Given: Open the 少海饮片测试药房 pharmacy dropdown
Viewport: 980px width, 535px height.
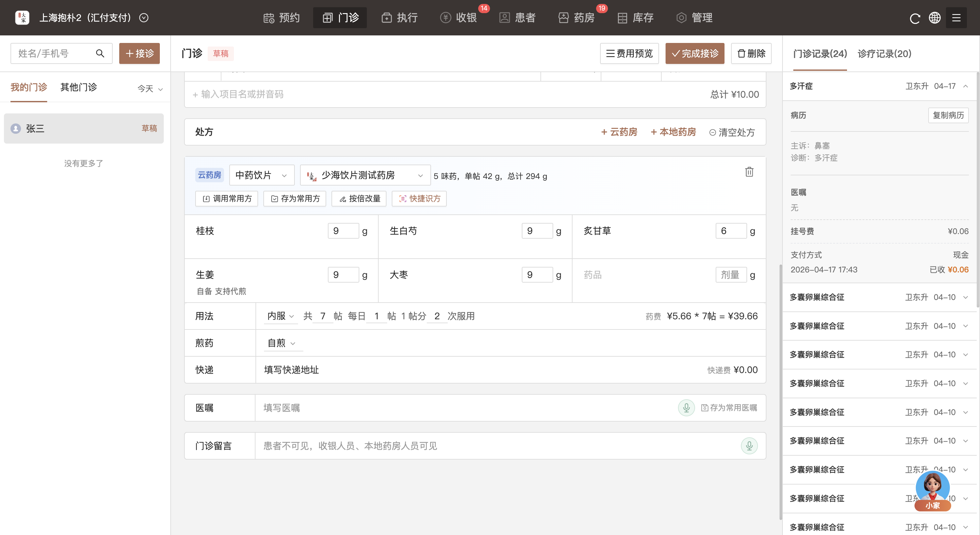Looking at the screenshot, I should (365, 175).
